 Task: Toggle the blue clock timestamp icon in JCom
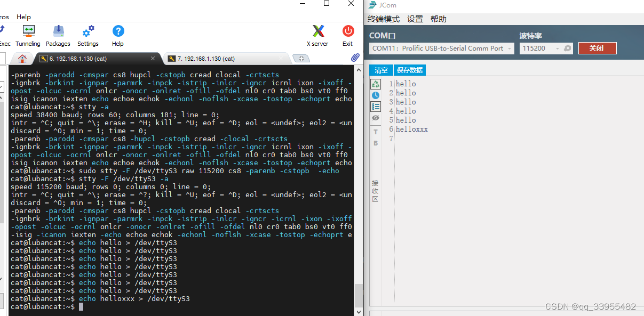376,95
